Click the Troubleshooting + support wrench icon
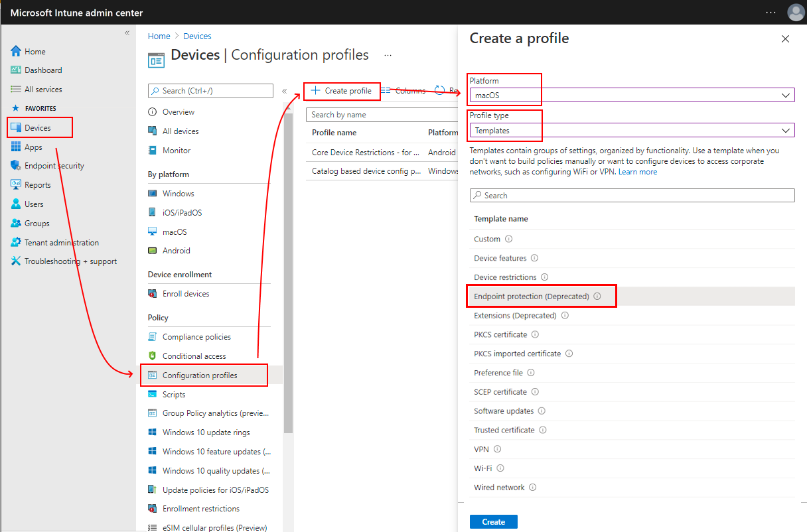The width and height of the screenshot is (807, 532). (17, 261)
